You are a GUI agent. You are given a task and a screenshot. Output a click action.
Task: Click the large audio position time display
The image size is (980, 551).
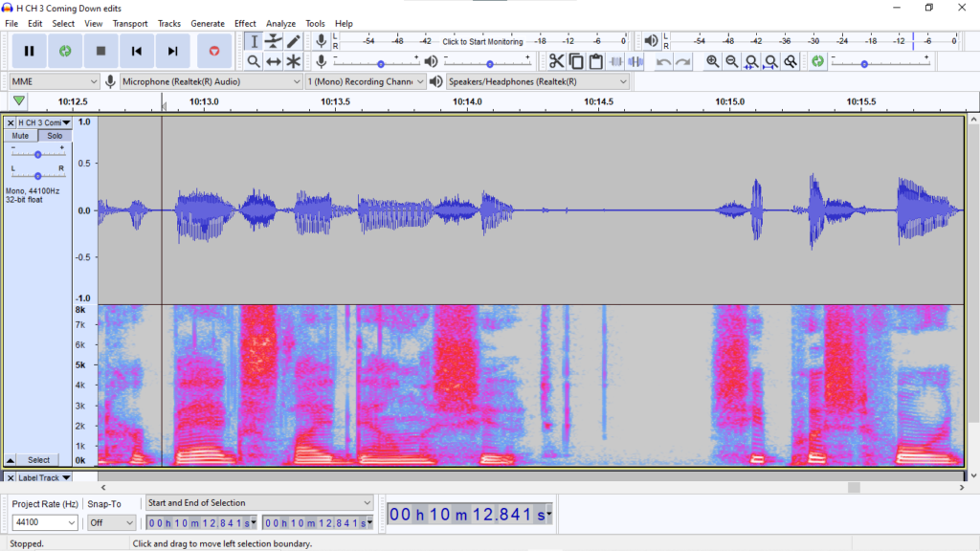tap(470, 514)
